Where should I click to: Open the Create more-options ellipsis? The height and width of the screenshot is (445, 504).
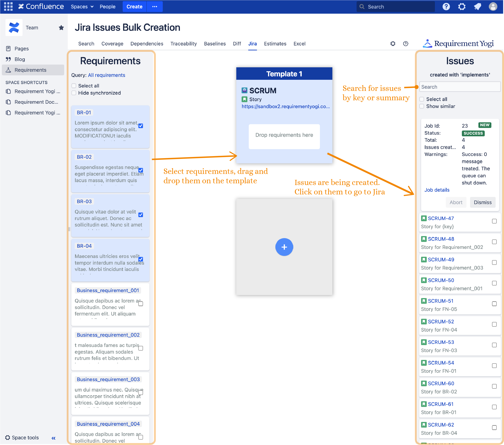point(155,7)
